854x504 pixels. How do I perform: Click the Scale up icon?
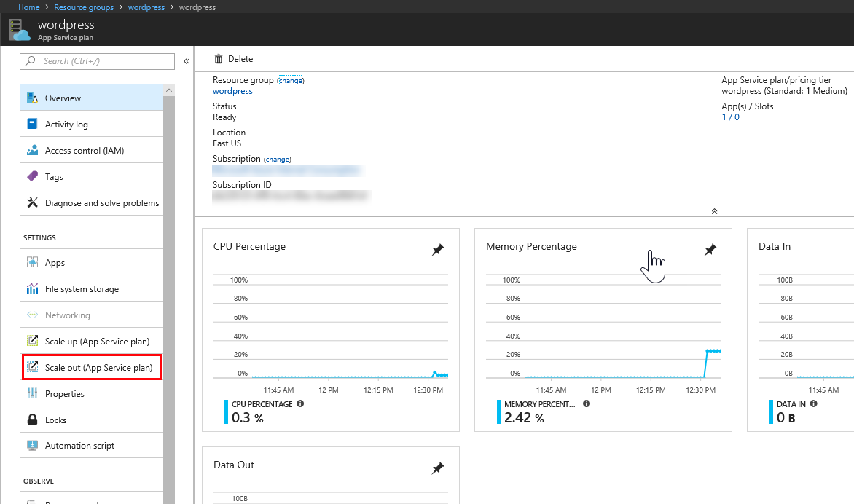(x=32, y=341)
